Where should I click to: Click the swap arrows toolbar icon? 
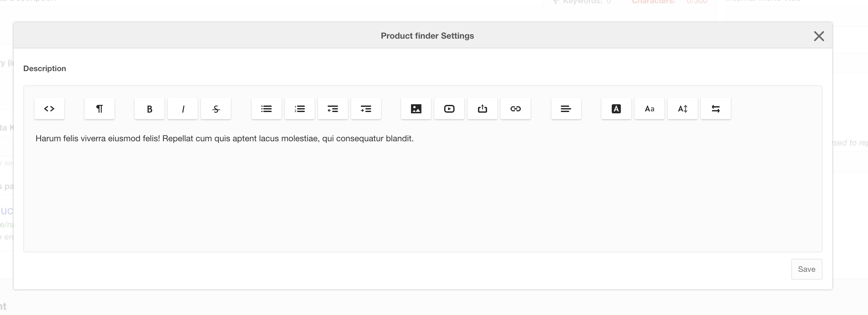point(716,109)
